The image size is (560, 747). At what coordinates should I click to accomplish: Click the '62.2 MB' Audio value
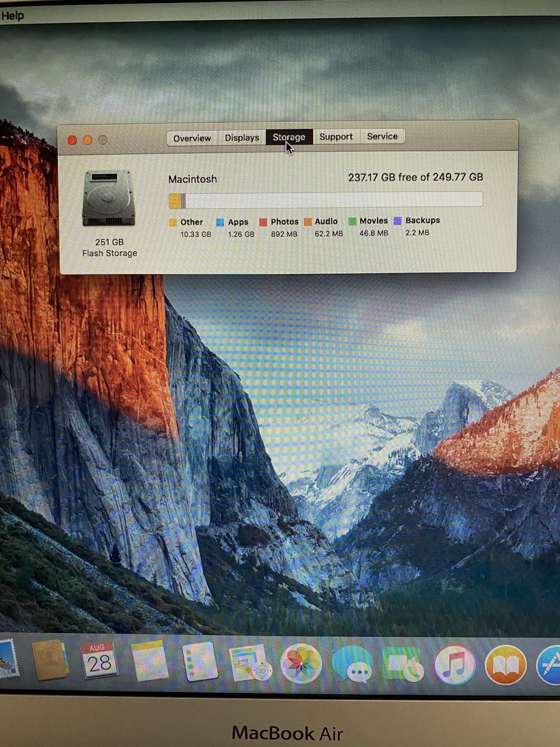coord(329,234)
